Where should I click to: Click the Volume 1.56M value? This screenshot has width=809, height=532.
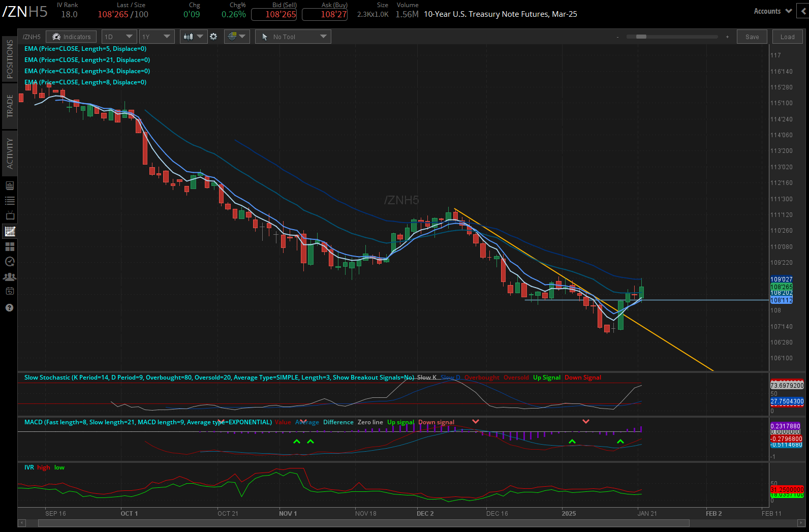point(407,14)
